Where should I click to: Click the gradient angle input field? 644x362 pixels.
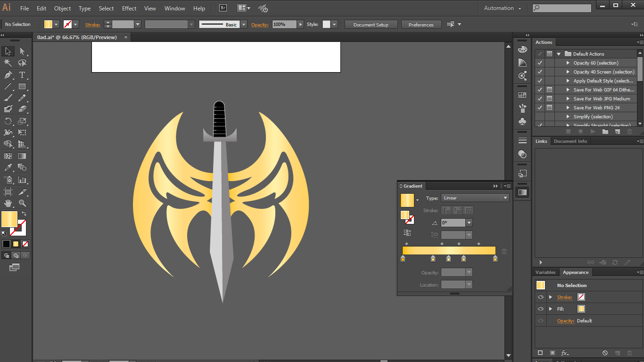(453, 222)
